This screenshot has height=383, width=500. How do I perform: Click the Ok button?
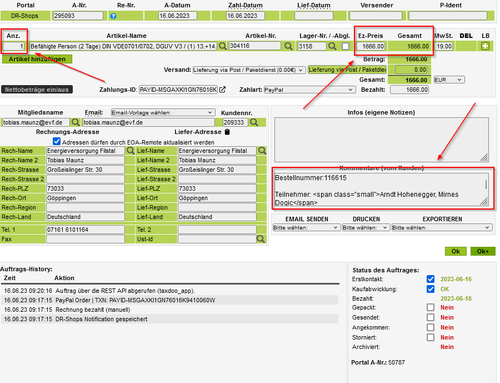455,251
